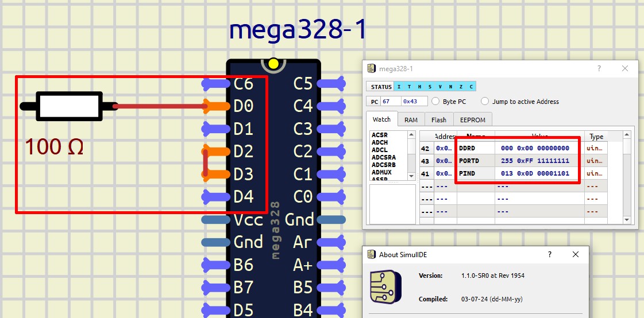This screenshot has width=644, height=318.
Task: Switch to the RAM tab
Action: tap(411, 120)
